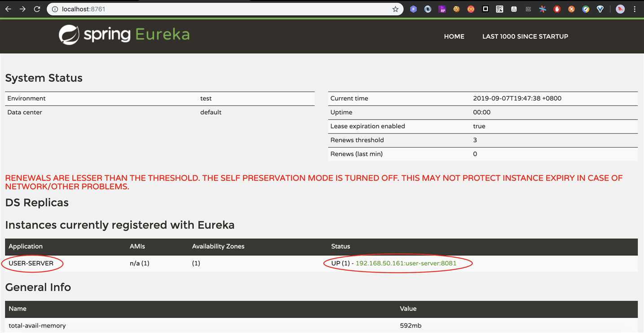Image resolution: width=644 pixels, height=333 pixels.
Task: Click the Spring Eureka logo
Action: click(124, 35)
